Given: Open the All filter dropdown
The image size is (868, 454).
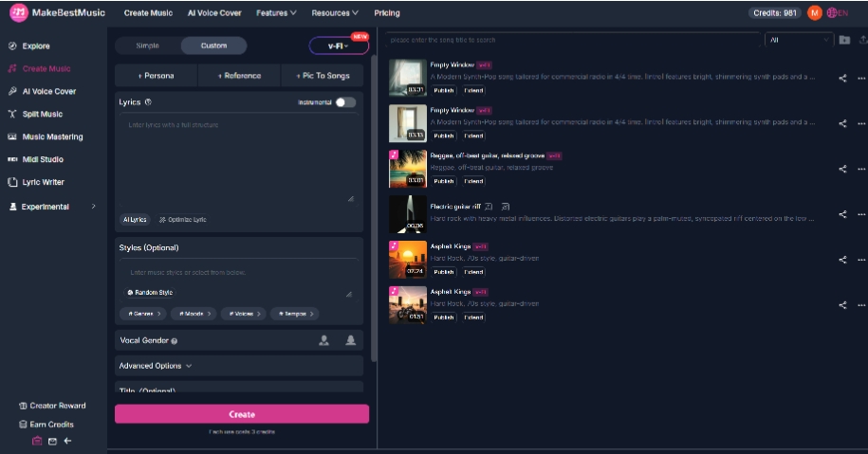Looking at the screenshot, I should coord(799,40).
